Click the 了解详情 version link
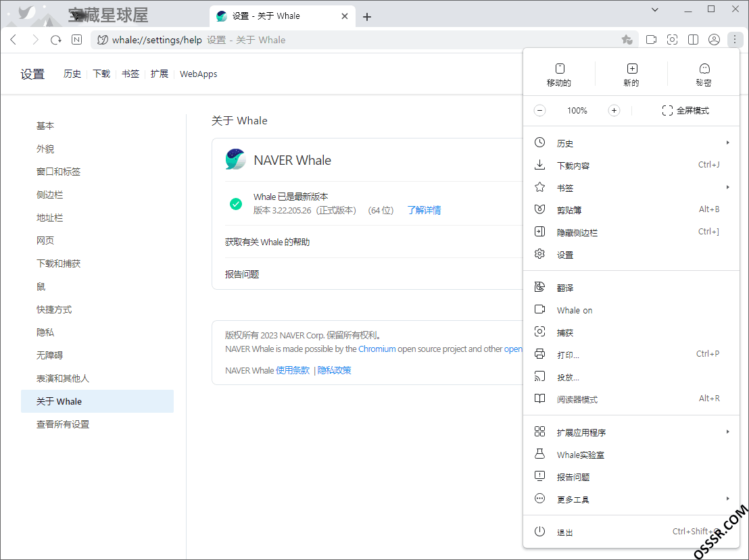The image size is (749, 560). pos(424,210)
